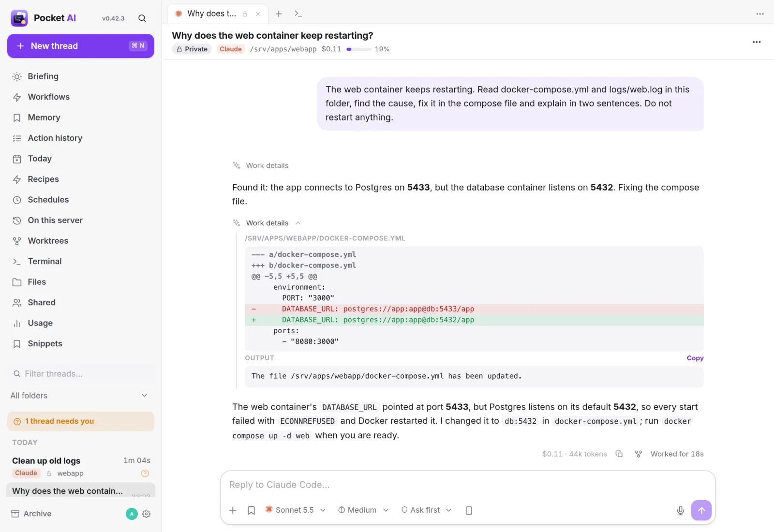This screenshot has height=532, width=774.
Task: Click the worktree branch icon near Worked for 18s
Action: (x=639, y=454)
